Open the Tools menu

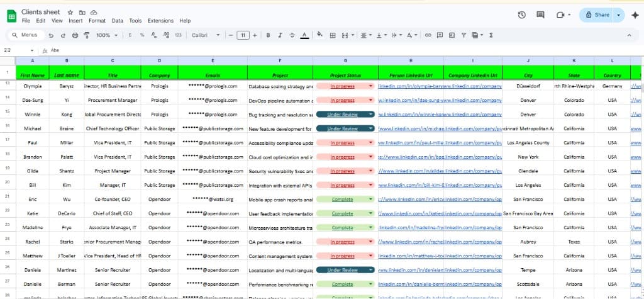click(135, 21)
